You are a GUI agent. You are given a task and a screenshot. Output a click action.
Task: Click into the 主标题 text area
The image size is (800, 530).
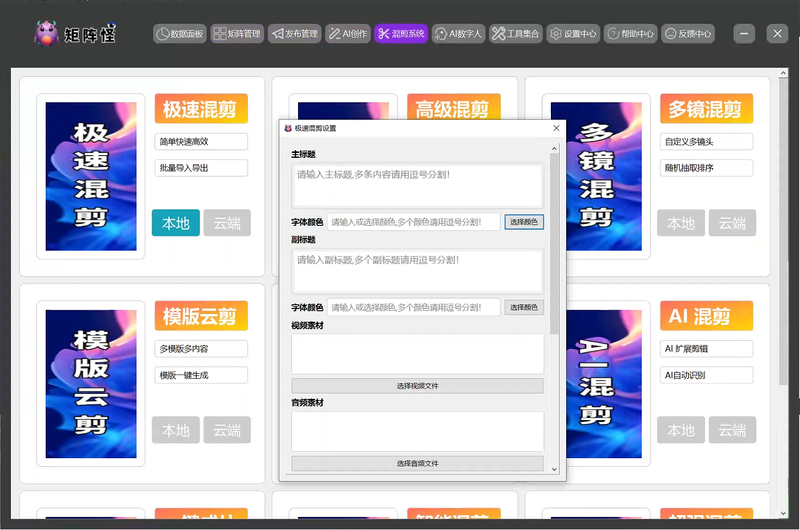417,185
